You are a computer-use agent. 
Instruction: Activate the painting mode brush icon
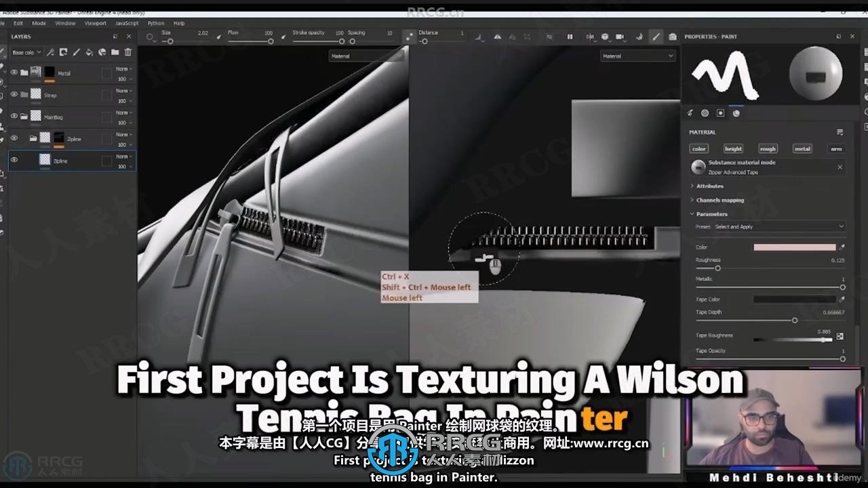656,37
